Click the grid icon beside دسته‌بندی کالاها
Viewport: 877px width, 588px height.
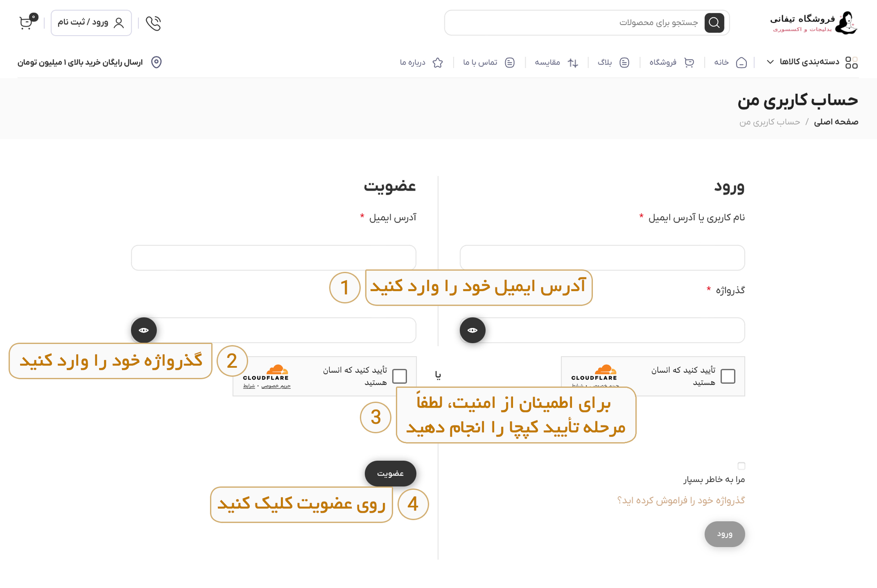tap(851, 62)
